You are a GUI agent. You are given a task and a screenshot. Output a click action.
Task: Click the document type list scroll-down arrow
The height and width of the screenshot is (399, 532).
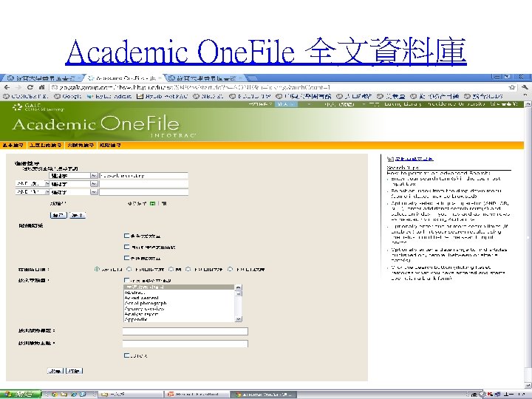coord(239,319)
